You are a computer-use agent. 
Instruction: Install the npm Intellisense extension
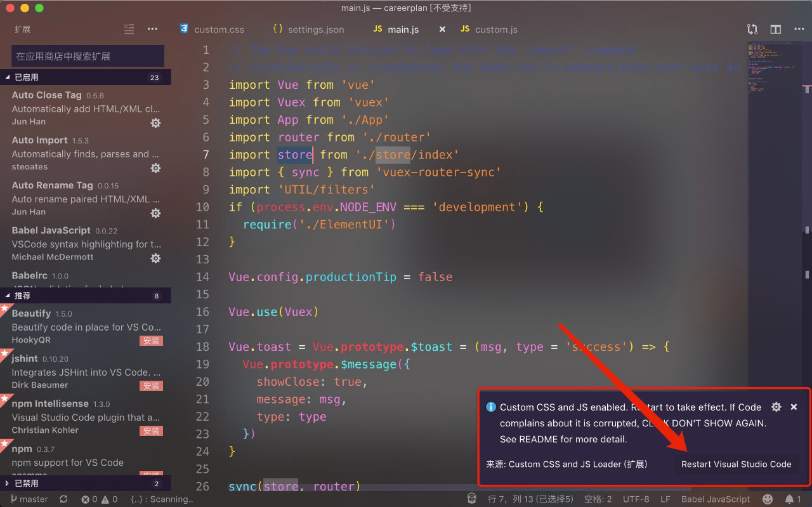click(152, 431)
